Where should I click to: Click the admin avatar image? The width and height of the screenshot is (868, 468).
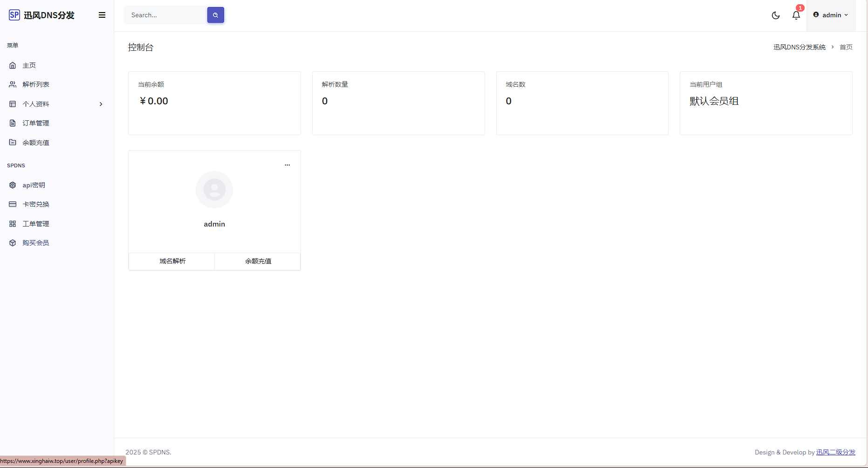214,190
